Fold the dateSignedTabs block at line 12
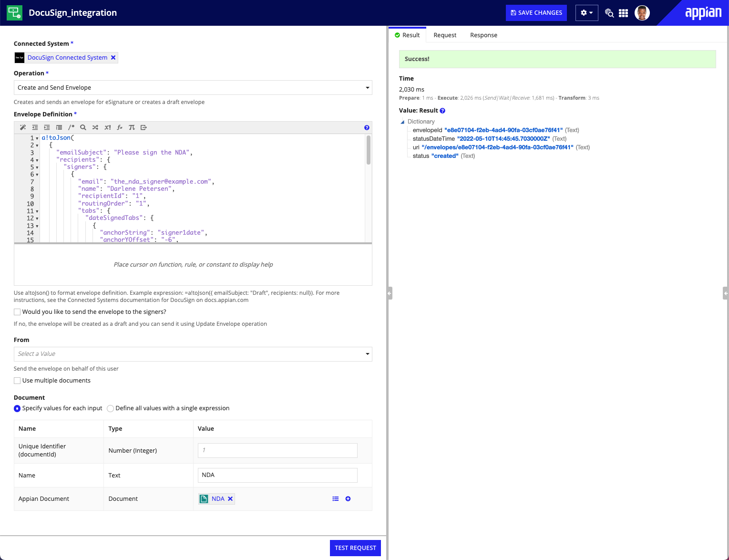 click(37, 218)
